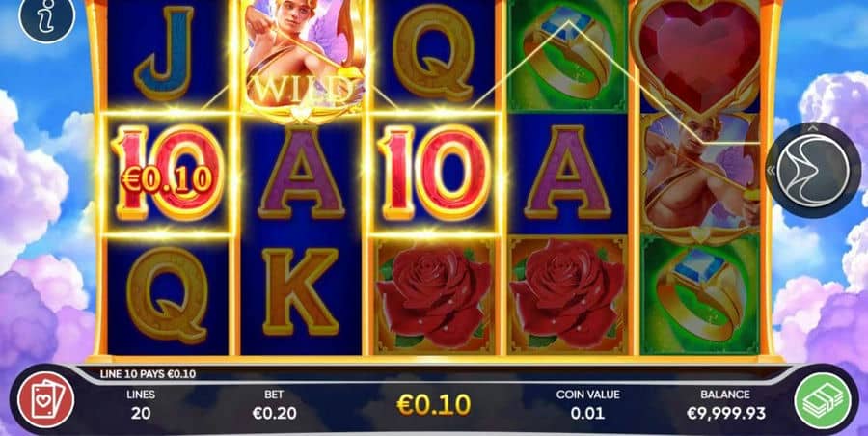Click the BALANCE €9,999.93 display

[725, 404]
